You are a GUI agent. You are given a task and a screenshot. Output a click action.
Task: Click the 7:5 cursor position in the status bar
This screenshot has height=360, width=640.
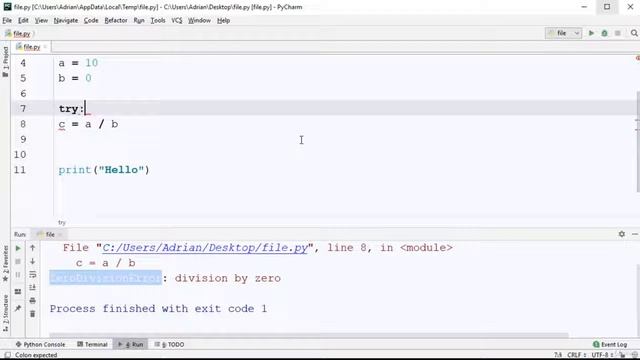[558, 355]
